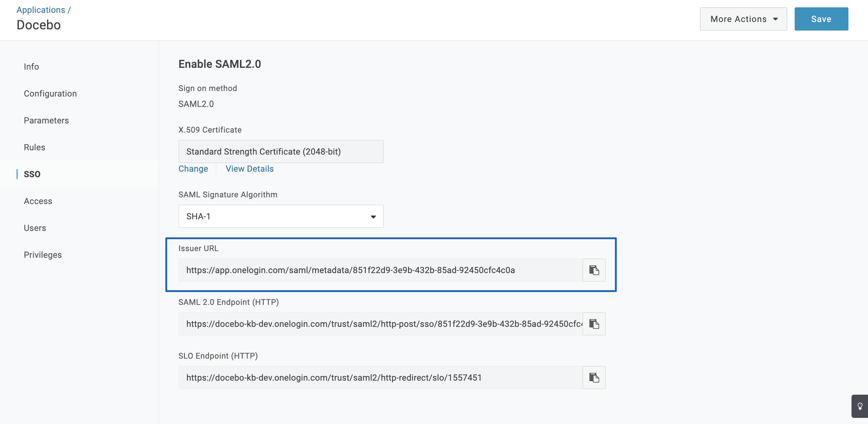Open the Access section
Viewport: 868px width, 424px height.
[x=38, y=201]
